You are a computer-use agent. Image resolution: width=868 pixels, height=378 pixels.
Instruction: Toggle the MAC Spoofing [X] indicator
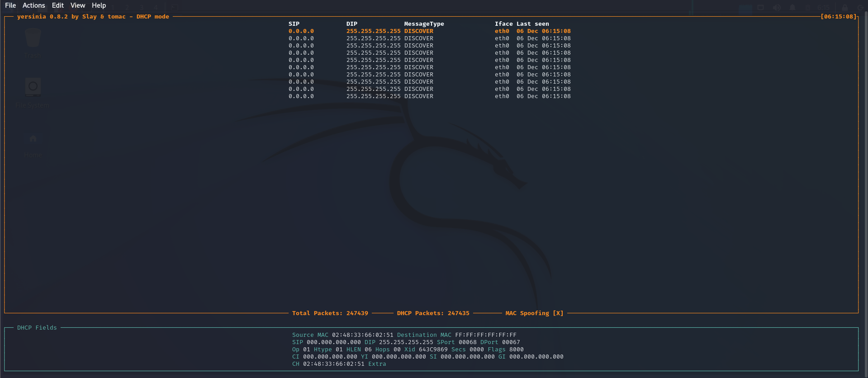[535, 313]
